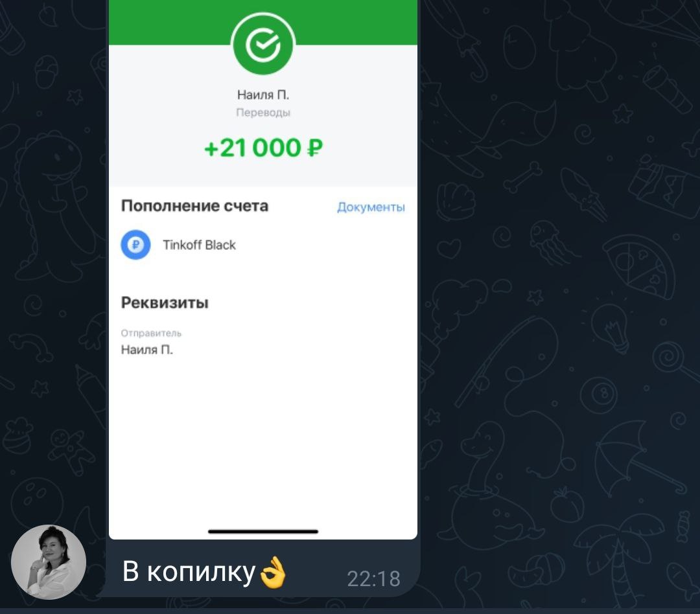This screenshot has height=614, width=700.
Task: Click the Пополнение счета heading
Action: [194, 206]
